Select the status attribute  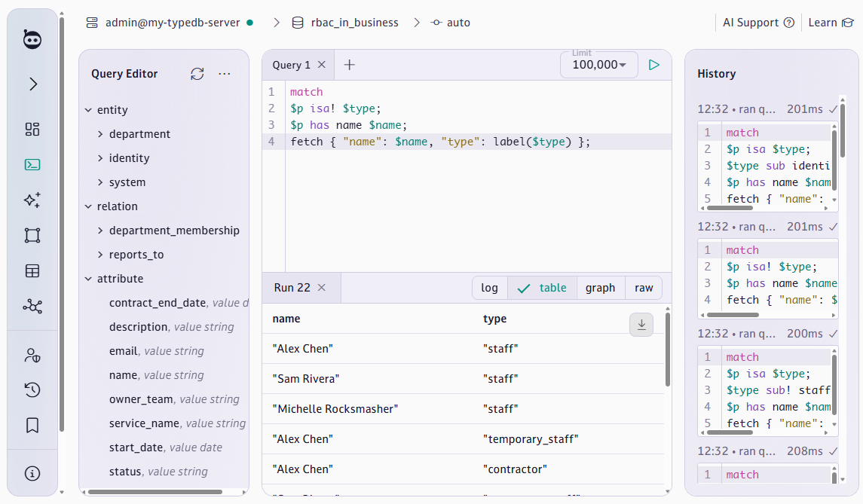pos(158,472)
